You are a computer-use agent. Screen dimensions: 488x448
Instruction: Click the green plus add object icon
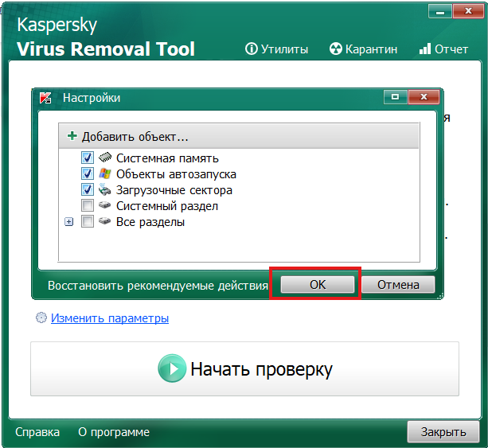[x=72, y=136]
